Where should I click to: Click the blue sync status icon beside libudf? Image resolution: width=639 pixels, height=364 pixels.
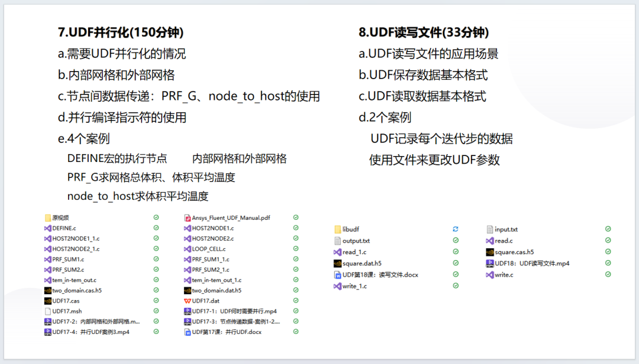click(x=456, y=229)
